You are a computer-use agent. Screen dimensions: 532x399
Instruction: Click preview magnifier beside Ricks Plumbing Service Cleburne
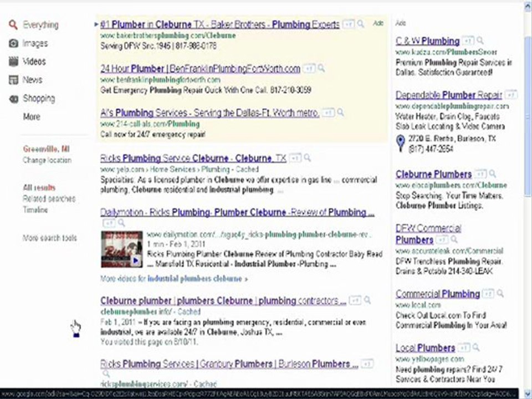(x=308, y=157)
